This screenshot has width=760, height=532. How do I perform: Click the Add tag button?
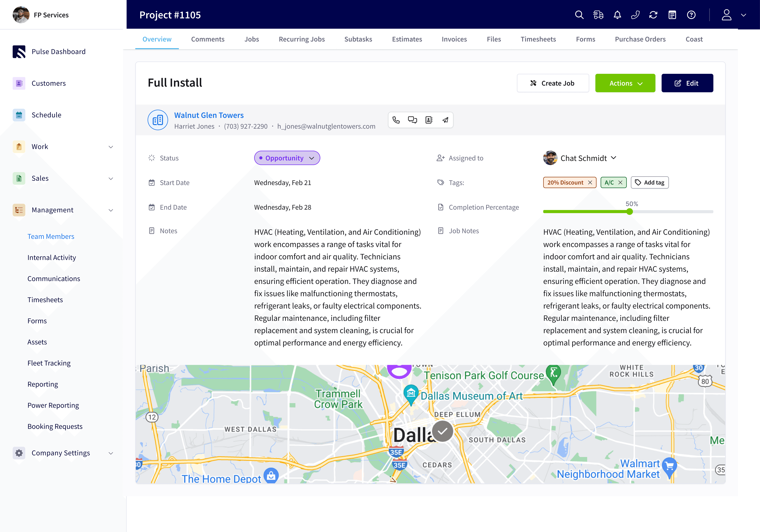[x=649, y=182]
